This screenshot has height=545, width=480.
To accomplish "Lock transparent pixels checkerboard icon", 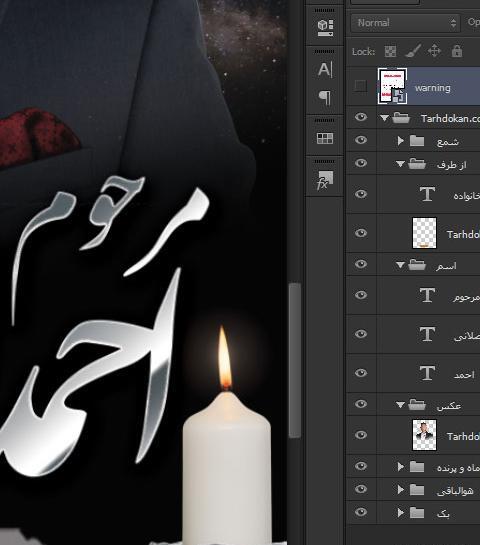I will [x=390, y=51].
